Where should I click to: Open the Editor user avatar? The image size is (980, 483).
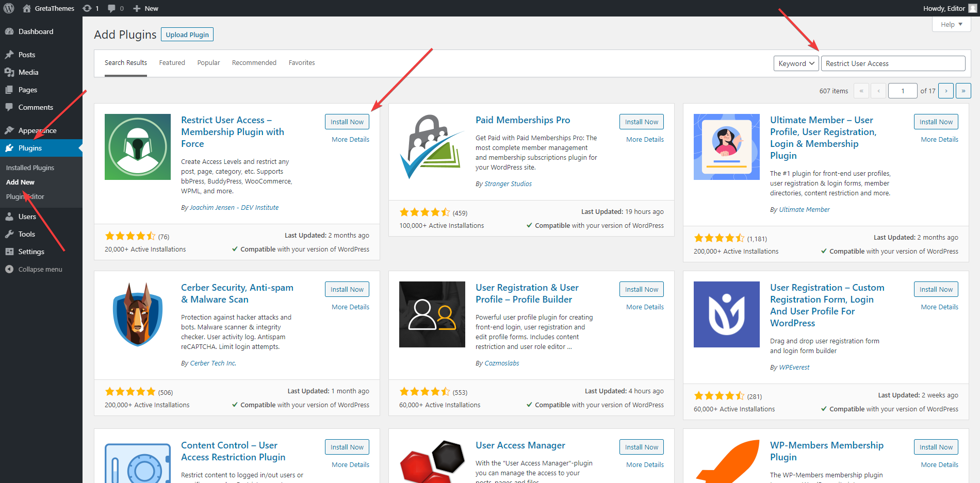click(x=973, y=8)
